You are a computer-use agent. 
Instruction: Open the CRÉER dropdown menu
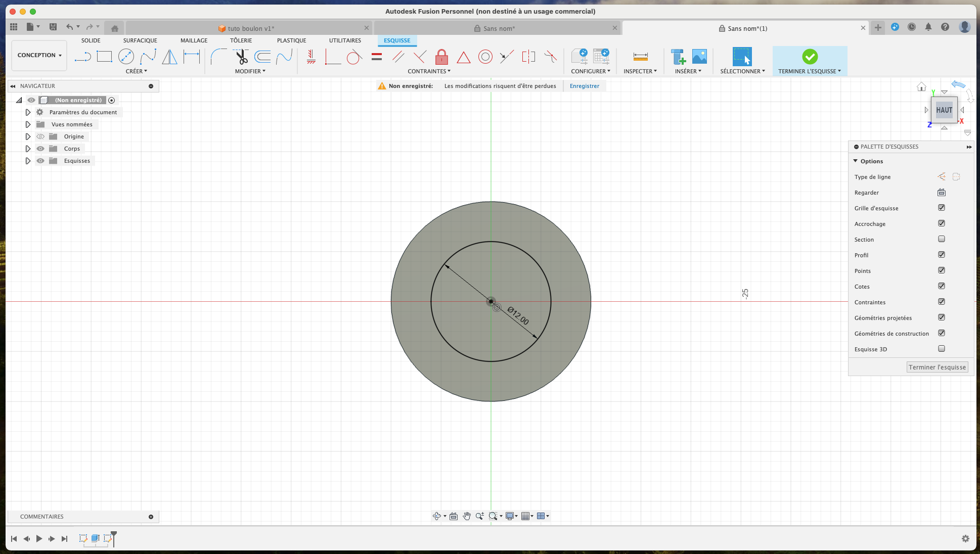click(x=136, y=71)
